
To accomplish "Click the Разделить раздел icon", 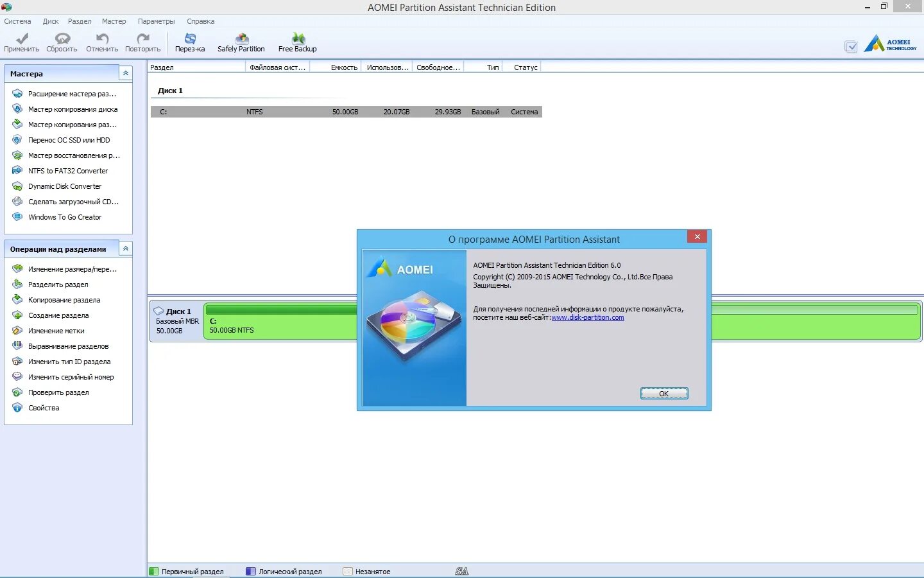I will (x=17, y=285).
